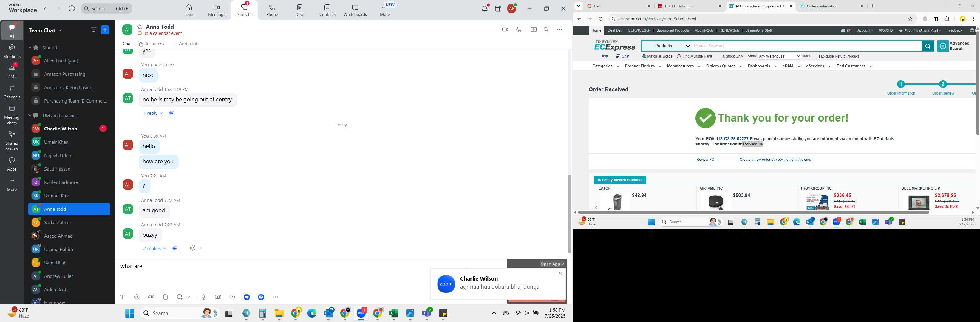The height and width of the screenshot is (322, 980).
Task: Open Shared spaces in the sidebar
Action: [x=12, y=141]
